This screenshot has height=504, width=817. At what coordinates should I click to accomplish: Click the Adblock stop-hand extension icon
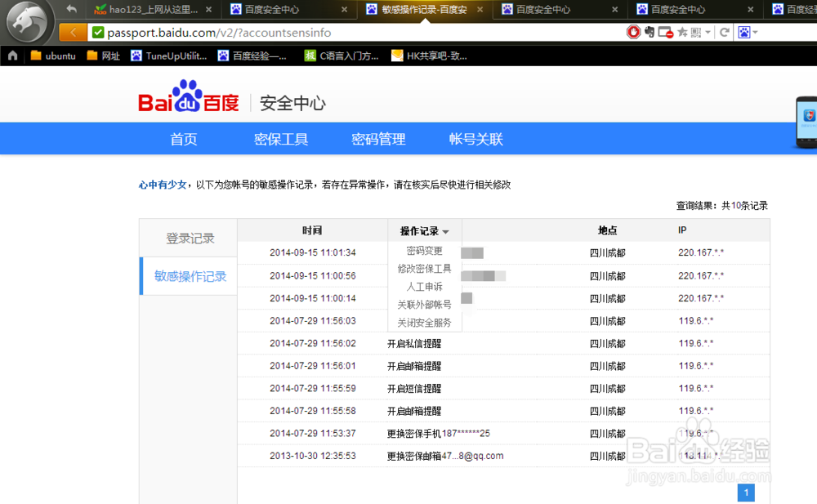(x=633, y=33)
